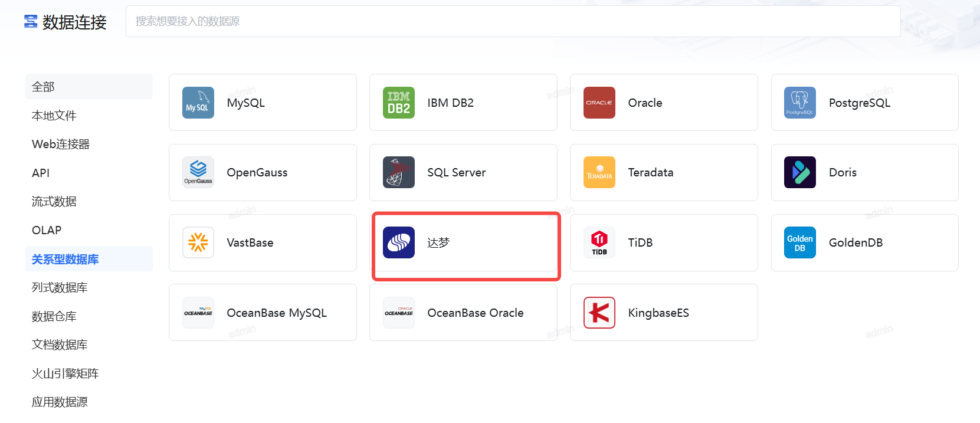Pick the PostgreSQL label text
980x423 pixels.
click(x=860, y=103)
